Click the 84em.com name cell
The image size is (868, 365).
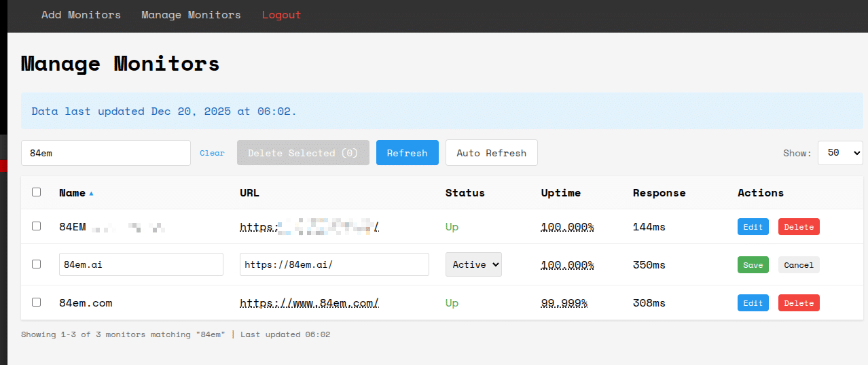click(86, 303)
